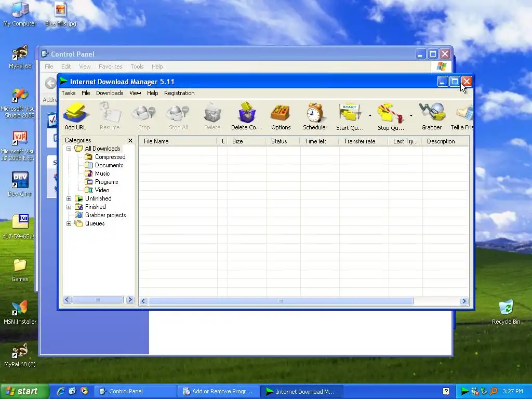This screenshot has width=532, height=399.
Task: Open the Help menu in Internet Download Manager
Action: pyautogui.click(x=152, y=93)
